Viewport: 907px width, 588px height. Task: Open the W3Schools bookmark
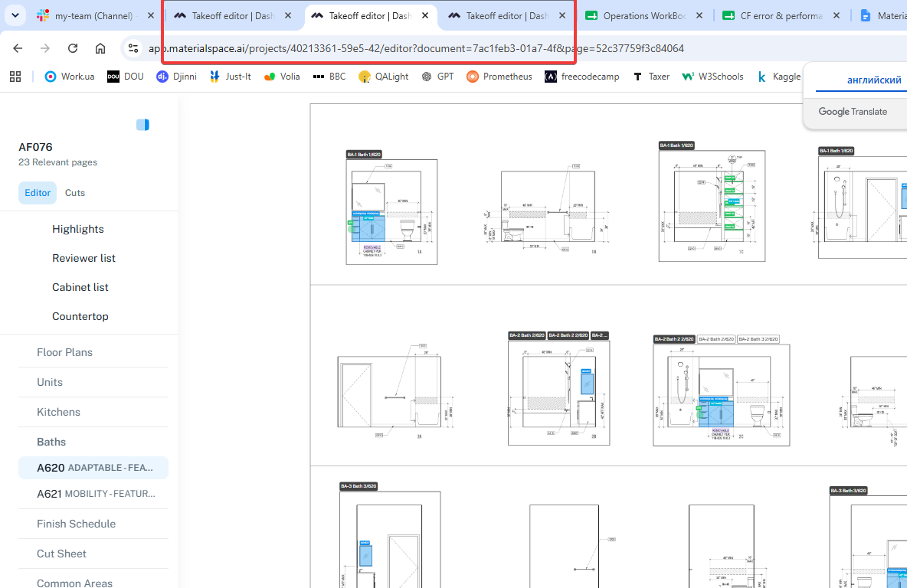click(712, 77)
